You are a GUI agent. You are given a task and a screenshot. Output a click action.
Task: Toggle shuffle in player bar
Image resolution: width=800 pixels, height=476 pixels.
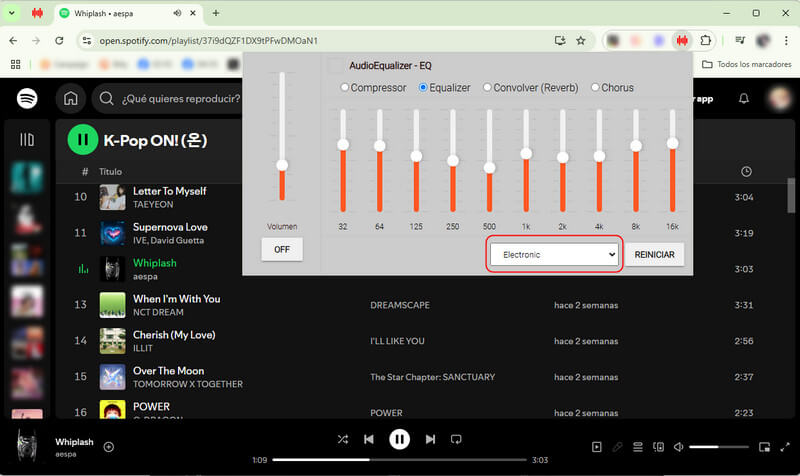click(x=343, y=439)
